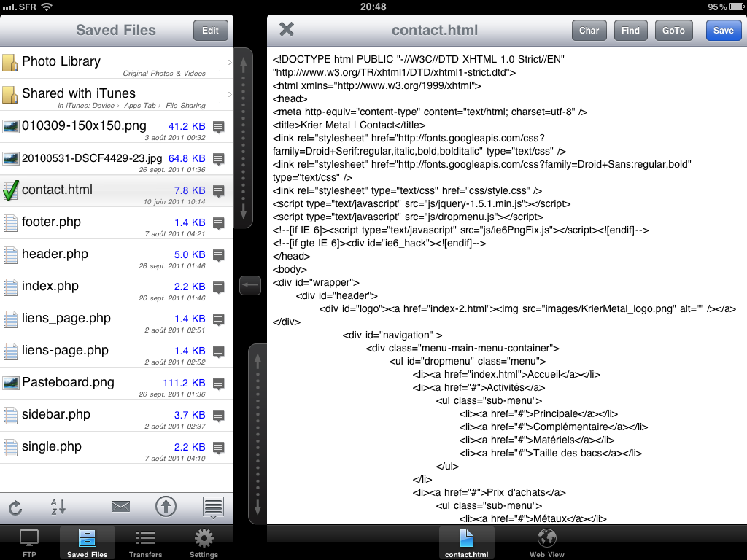This screenshot has width=747, height=560.
Task: Tap the info icon beside Pasteboard.png
Action: (x=218, y=384)
